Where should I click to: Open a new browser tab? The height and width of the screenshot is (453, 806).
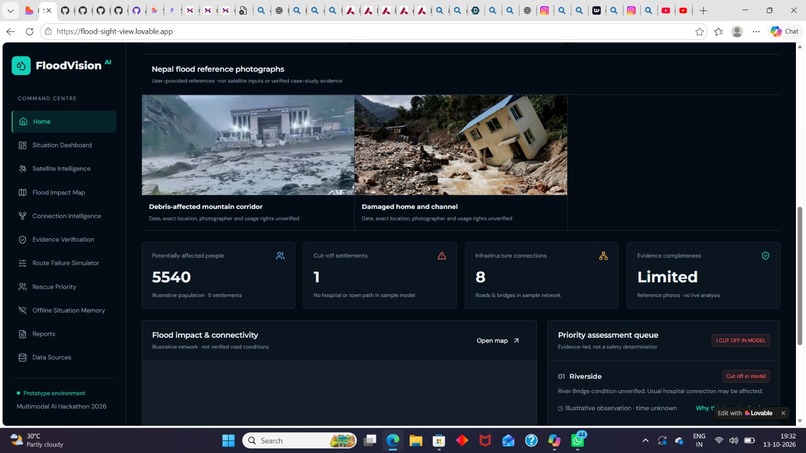(x=703, y=10)
